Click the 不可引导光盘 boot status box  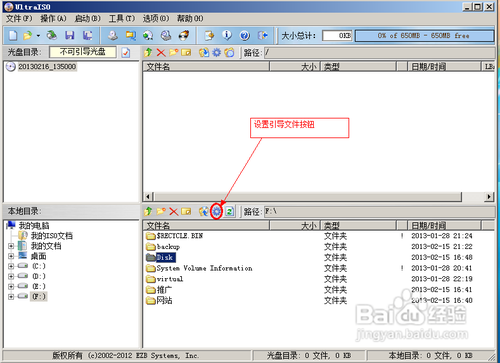click(x=83, y=52)
